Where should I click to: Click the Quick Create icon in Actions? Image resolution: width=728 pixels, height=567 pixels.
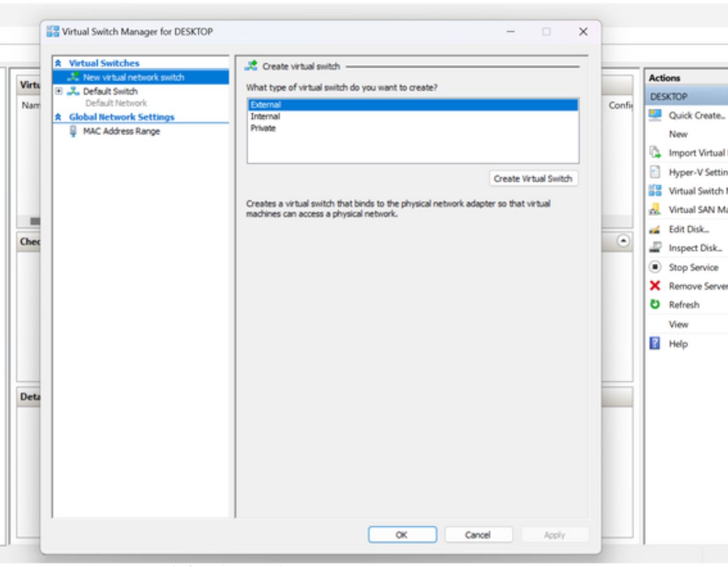655,115
